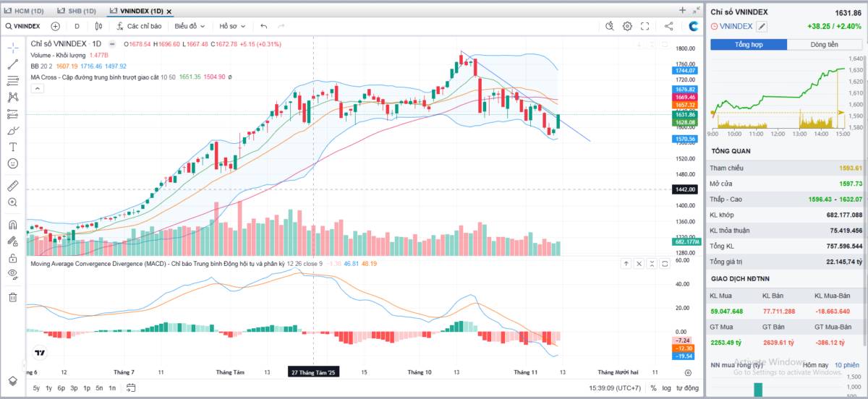
Task: Close the VNINDEX (1D) tab
Action: pyautogui.click(x=169, y=12)
